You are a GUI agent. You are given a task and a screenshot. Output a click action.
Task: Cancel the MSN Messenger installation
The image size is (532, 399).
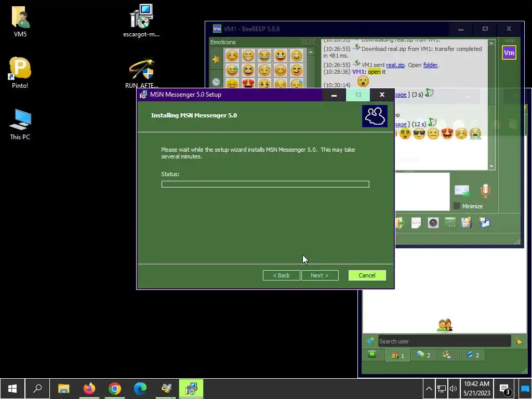tap(367, 275)
